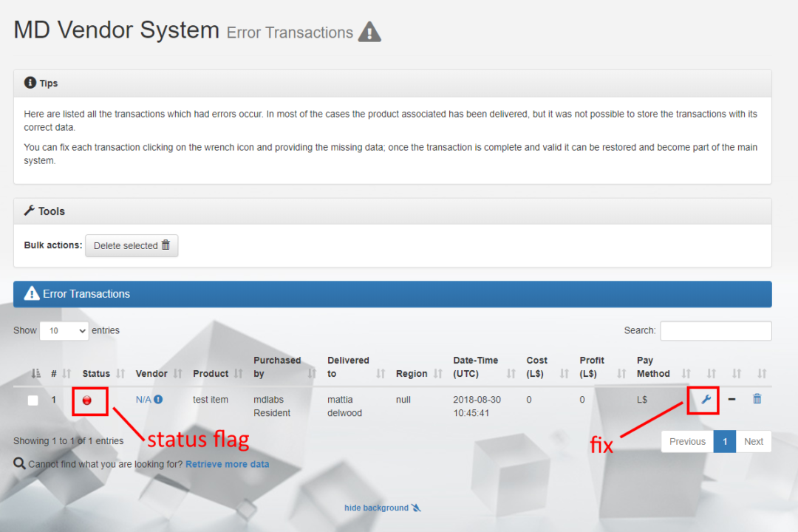This screenshot has width=798, height=532.
Task: Click the warning triangle next to the page title
Action: tap(369, 32)
